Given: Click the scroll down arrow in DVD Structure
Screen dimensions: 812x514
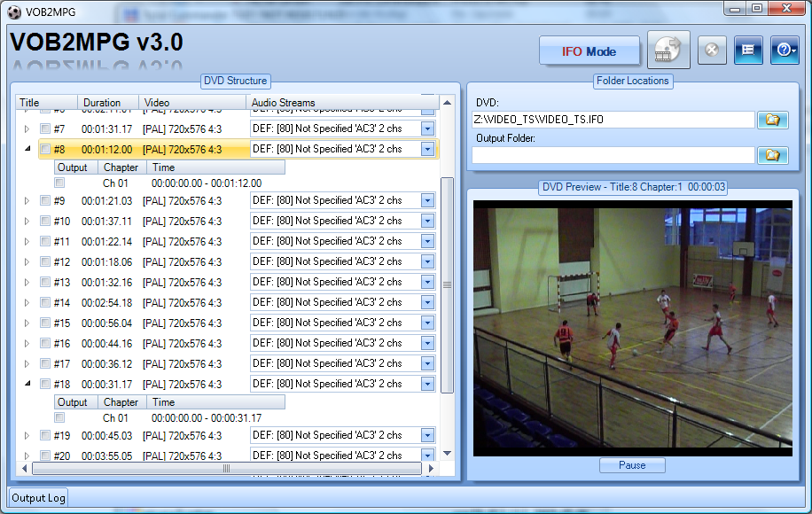Looking at the screenshot, I should (448, 454).
